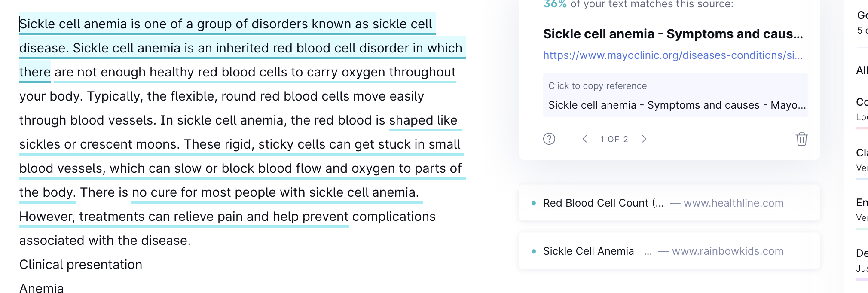Select the Sickle cell anemia source title
The width and height of the screenshot is (868, 293).
(673, 34)
